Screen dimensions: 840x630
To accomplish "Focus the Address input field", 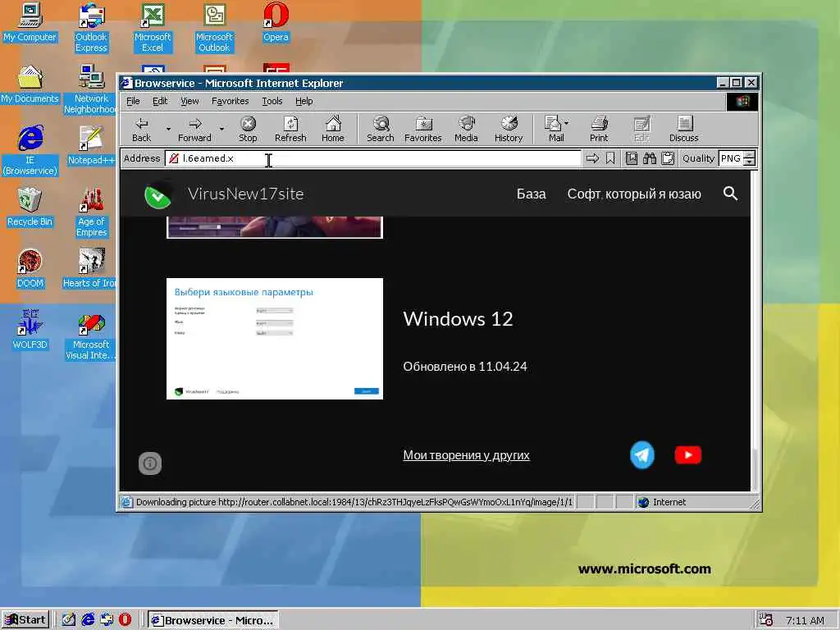I will pos(373,158).
